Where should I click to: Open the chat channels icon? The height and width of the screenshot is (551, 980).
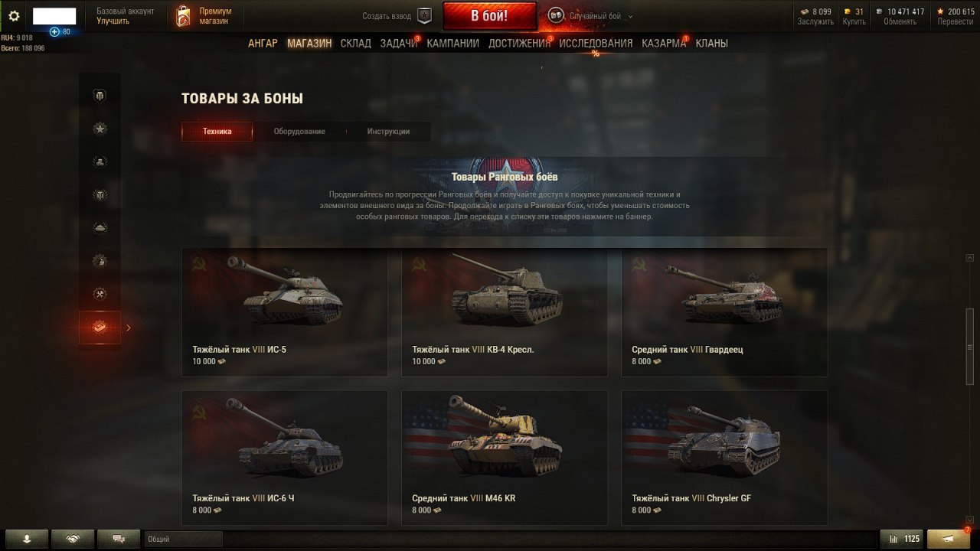click(119, 539)
